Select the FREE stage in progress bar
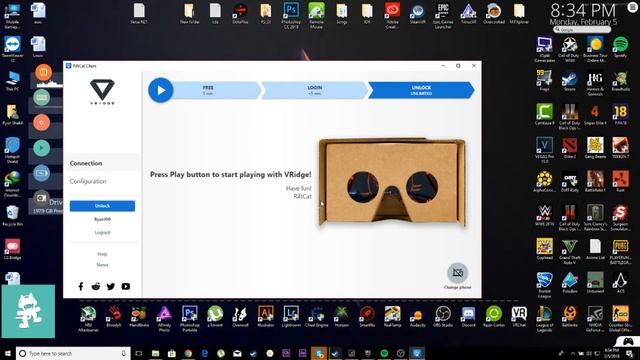 208,90
